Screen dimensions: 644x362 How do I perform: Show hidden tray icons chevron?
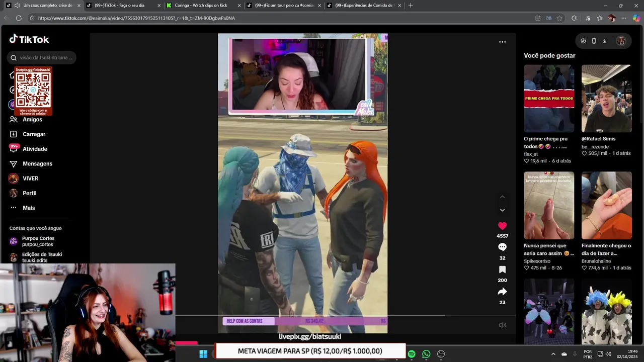coord(553,354)
